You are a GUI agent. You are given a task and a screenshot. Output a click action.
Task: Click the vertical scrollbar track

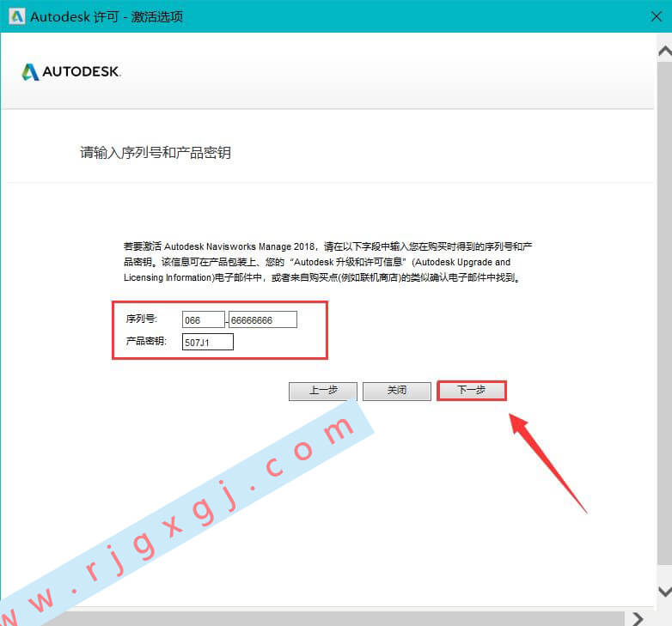pos(665,313)
